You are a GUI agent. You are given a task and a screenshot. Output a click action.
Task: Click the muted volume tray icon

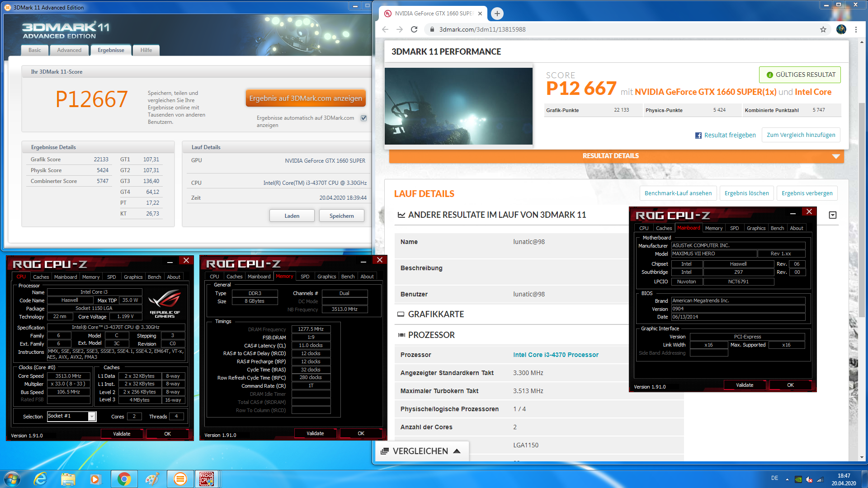809,479
